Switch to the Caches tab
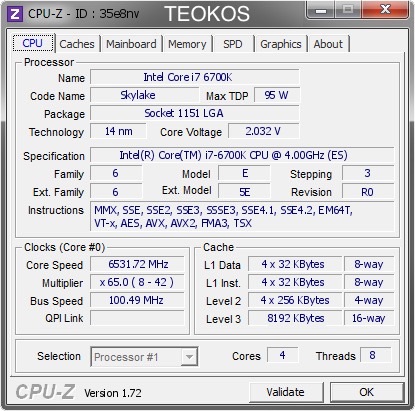 tap(77, 44)
